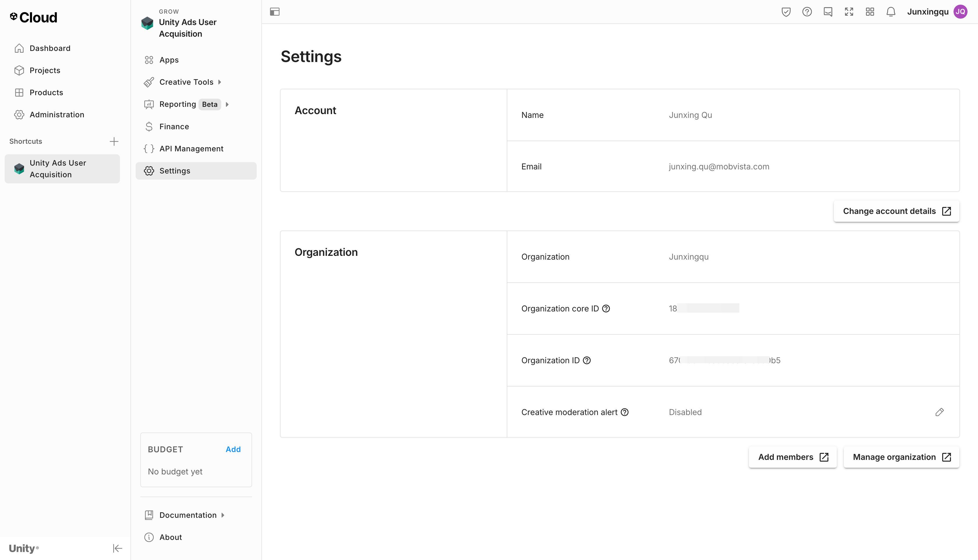Expand the Documentation submenu arrow
Screen dimensions: 978x560
tap(223, 515)
